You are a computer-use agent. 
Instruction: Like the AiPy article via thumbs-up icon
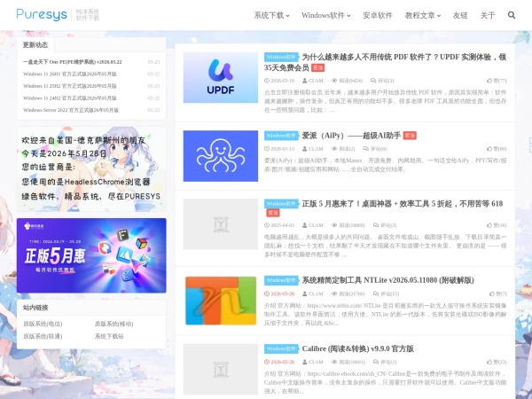[497, 149]
